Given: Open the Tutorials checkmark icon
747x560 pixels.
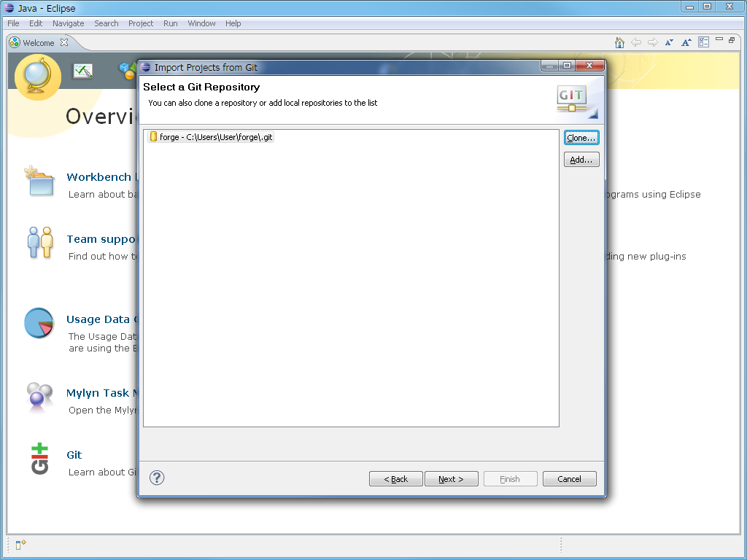Looking at the screenshot, I should (83, 71).
